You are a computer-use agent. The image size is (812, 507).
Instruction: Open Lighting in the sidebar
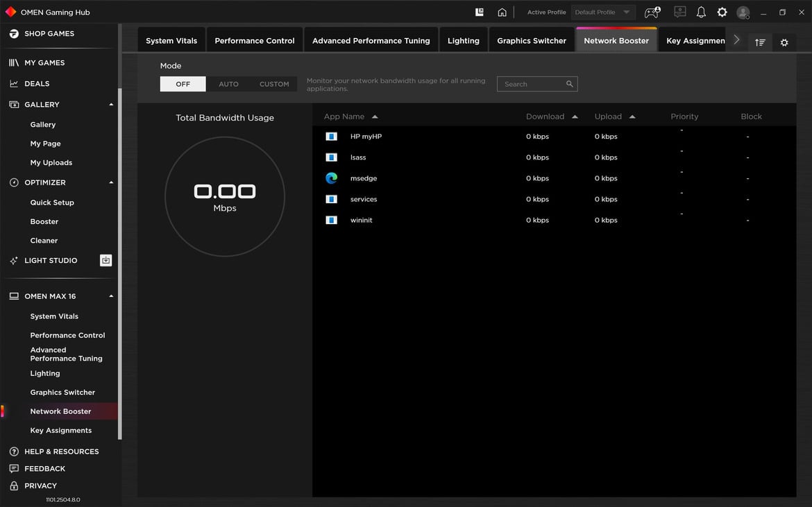(45, 373)
